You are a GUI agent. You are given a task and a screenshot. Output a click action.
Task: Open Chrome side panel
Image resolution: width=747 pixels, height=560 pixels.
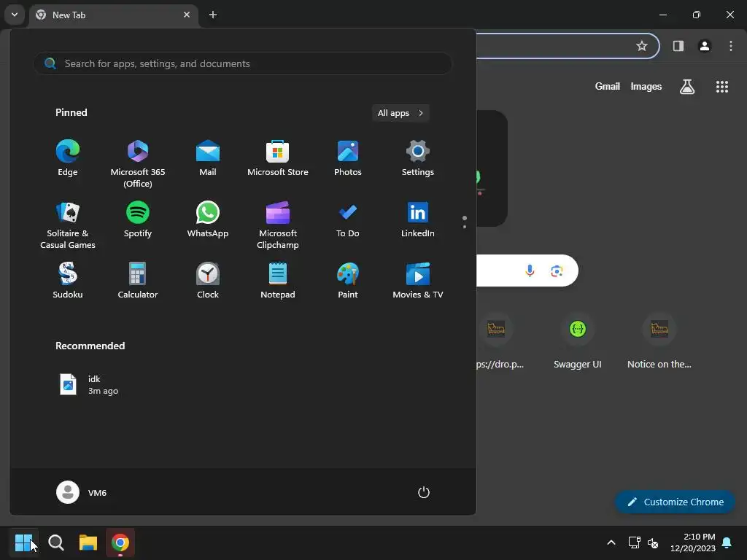pyautogui.click(x=678, y=46)
